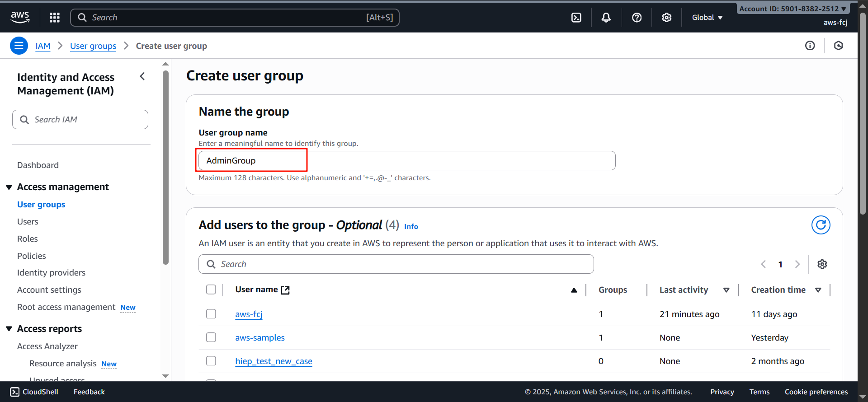Focus the AWS top search box
The height and width of the screenshot is (402, 868).
[235, 18]
